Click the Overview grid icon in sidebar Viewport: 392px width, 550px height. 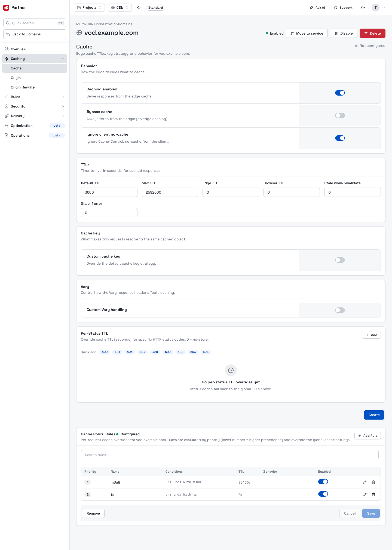(7, 49)
